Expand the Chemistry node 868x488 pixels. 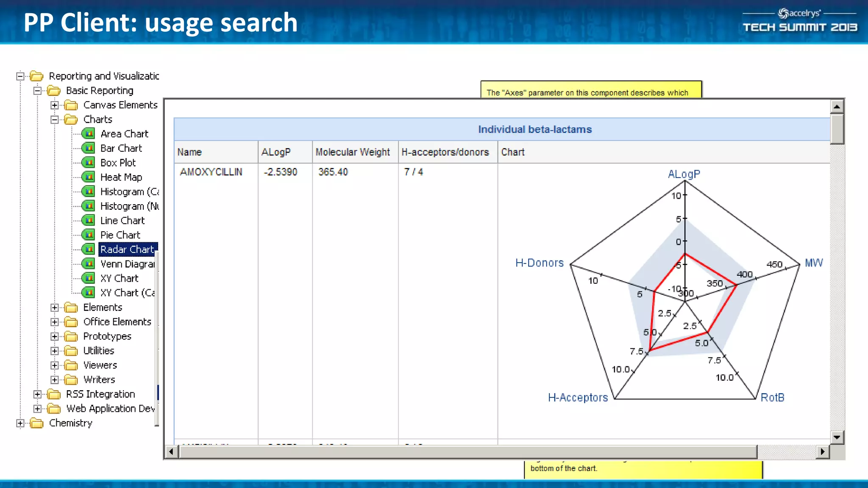pos(20,423)
